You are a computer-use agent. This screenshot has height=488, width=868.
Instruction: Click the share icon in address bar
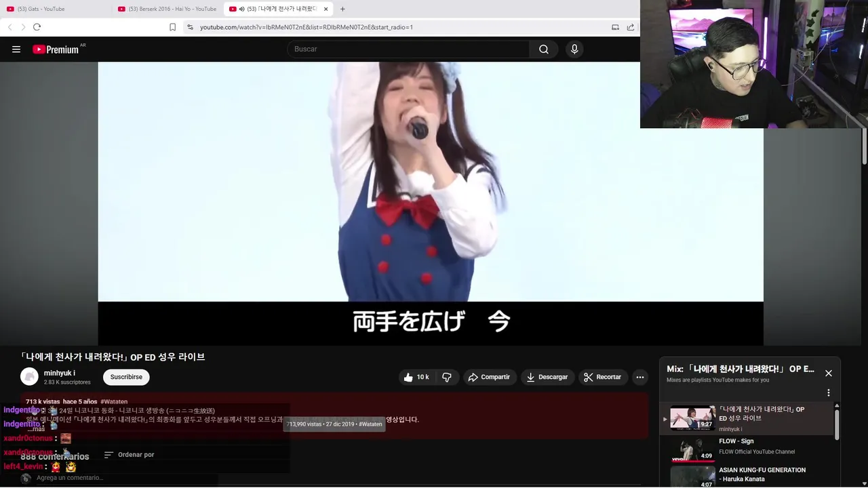(x=631, y=27)
